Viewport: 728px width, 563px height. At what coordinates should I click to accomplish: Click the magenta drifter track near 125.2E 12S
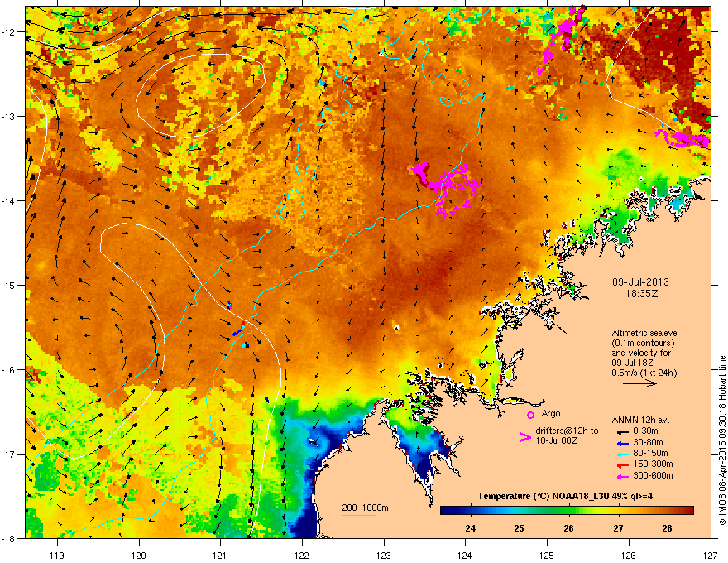click(561, 40)
